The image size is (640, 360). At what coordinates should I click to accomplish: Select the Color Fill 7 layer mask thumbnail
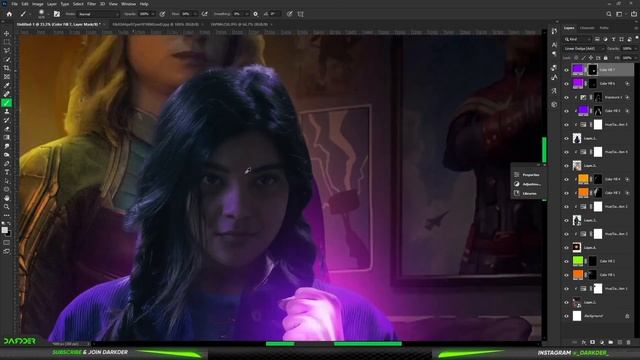point(593,70)
